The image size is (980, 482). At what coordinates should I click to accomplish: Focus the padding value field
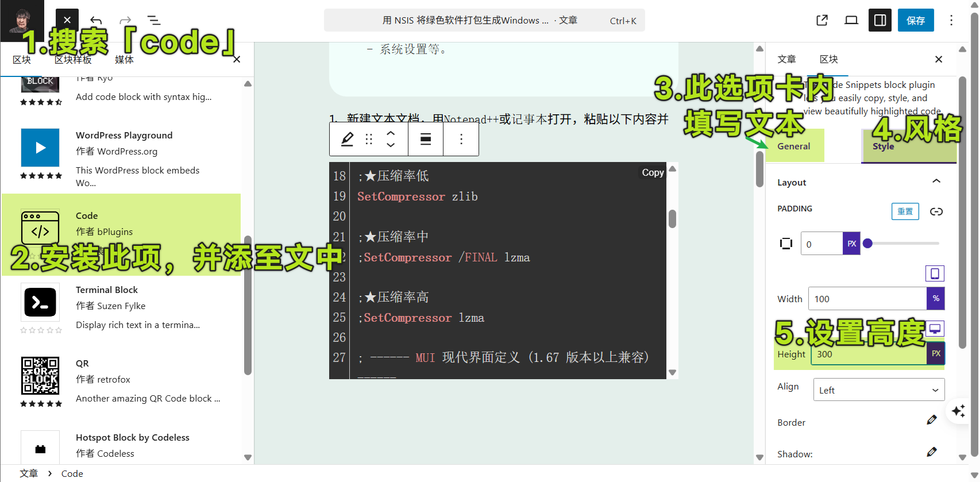pos(822,244)
